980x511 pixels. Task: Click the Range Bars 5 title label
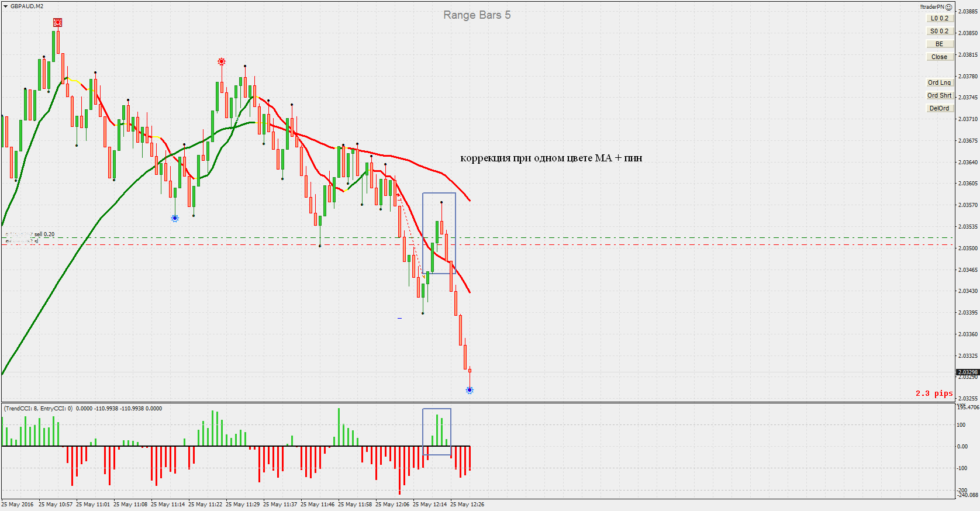click(477, 15)
